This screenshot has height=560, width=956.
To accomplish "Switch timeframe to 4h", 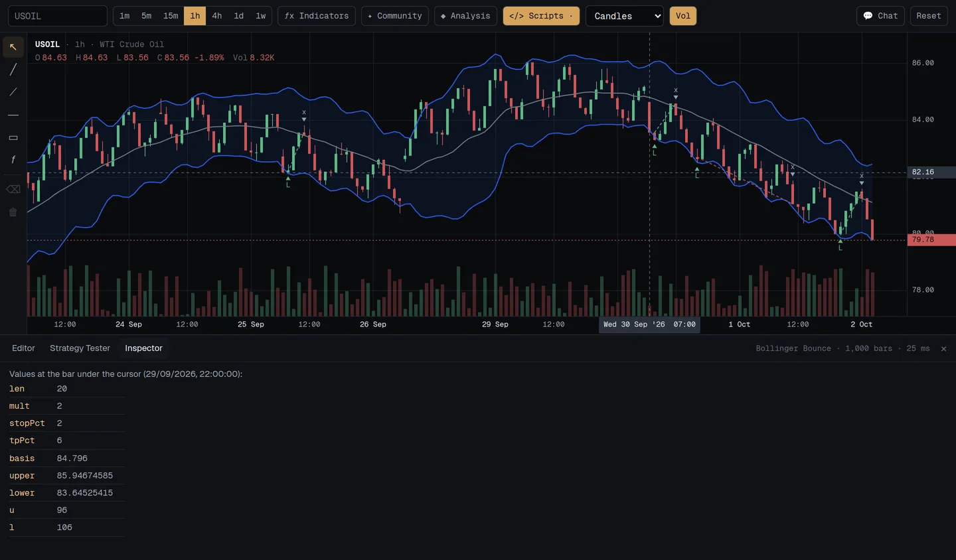I will coord(217,16).
